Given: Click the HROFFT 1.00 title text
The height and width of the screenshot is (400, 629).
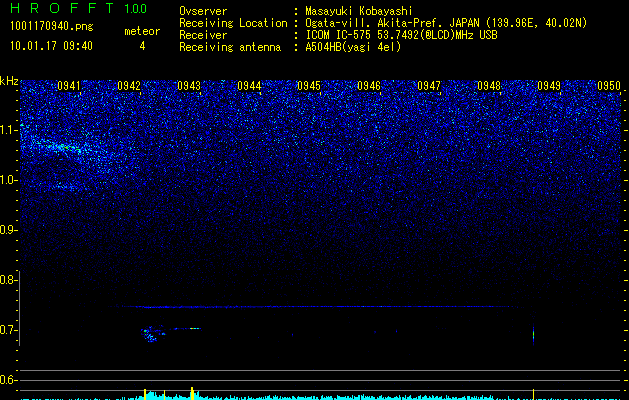Looking at the screenshot, I should [79, 8].
